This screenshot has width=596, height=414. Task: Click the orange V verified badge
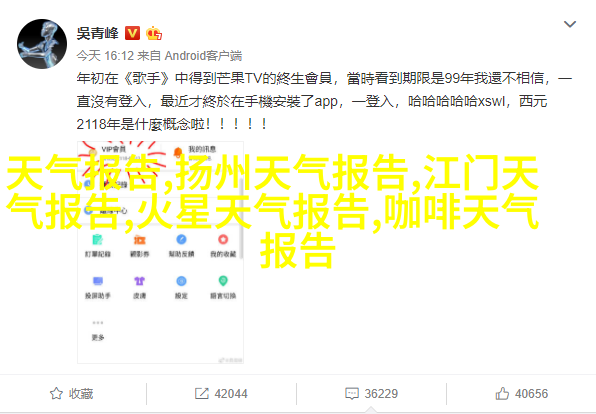[133, 33]
